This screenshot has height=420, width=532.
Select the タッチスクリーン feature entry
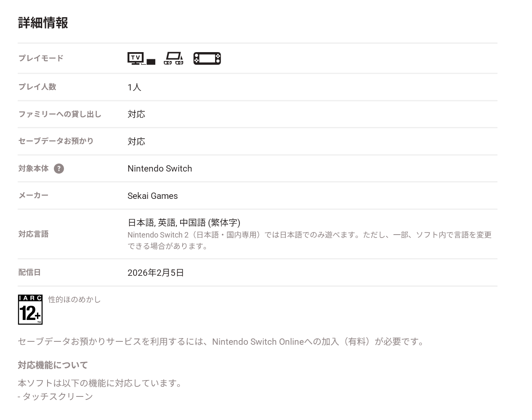[55, 396]
